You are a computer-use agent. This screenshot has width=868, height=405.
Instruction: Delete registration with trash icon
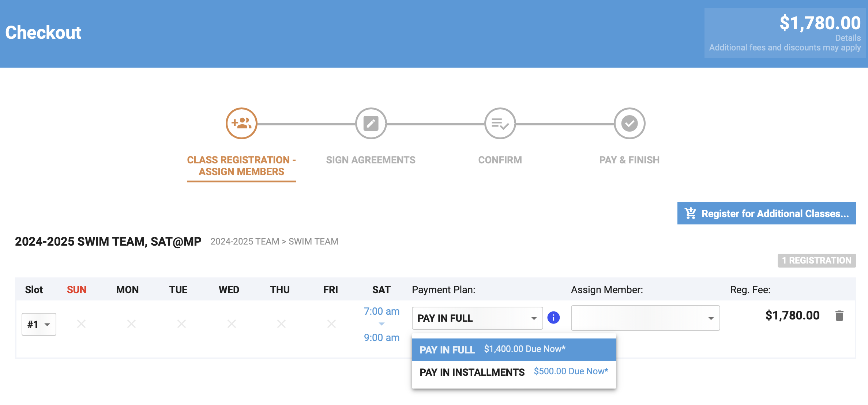(x=839, y=315)
